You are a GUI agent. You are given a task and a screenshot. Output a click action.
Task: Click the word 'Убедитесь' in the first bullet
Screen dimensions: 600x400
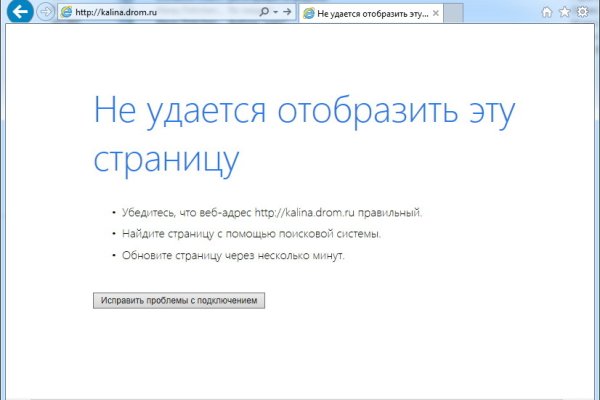(x=147, y=213)
